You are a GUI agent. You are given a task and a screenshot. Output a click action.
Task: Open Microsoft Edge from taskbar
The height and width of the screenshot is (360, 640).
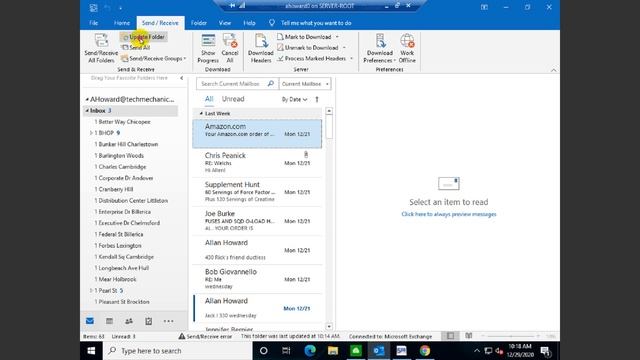(x=310, y=351)
